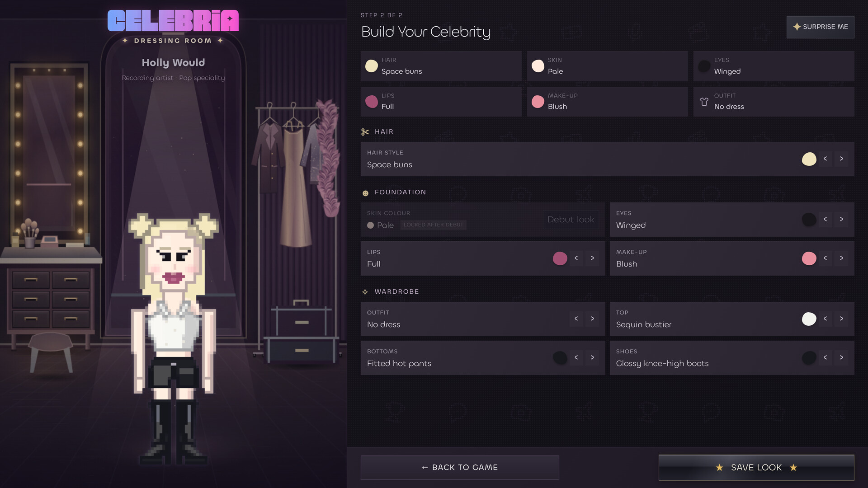The image size is (868, 488).
Task: Click the scissors icon beside Hair heading
Action: tap(365, 132)
